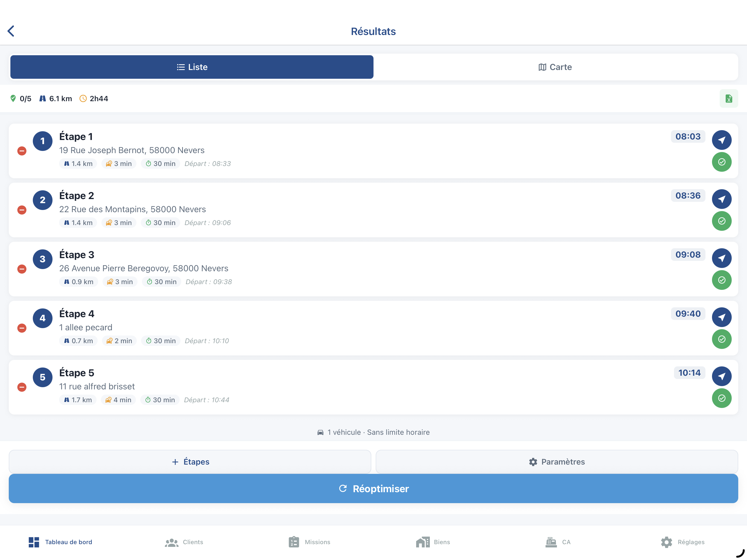Open the CA section

558,542
